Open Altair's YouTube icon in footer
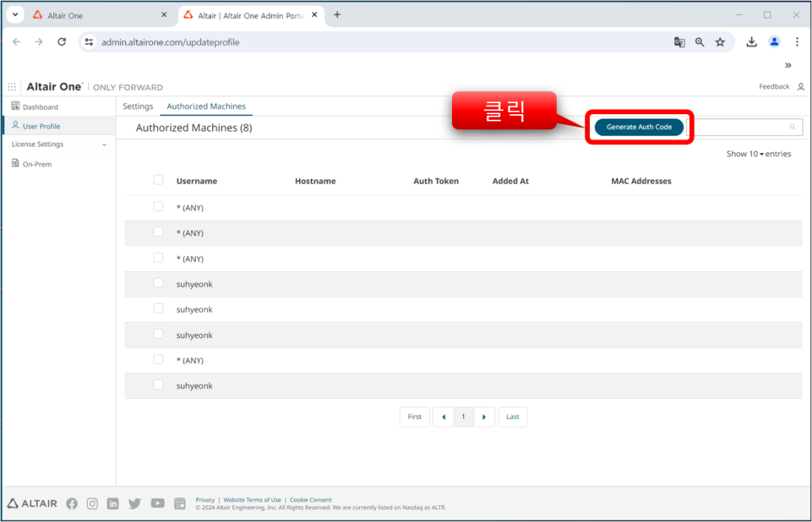 click(x=158, y=503)
